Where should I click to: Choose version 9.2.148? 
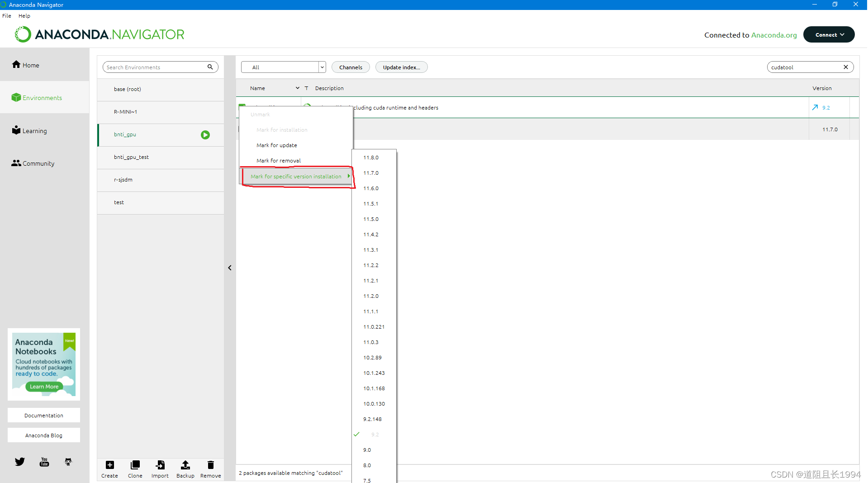click(374, 419)
